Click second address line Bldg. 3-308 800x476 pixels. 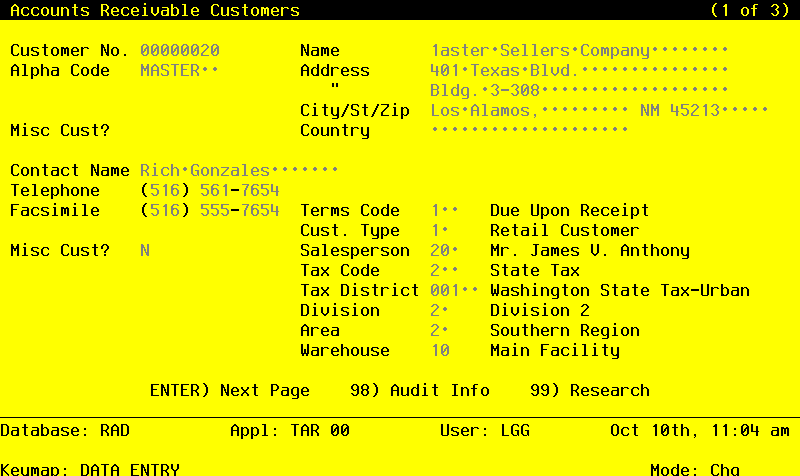(580, 90)
